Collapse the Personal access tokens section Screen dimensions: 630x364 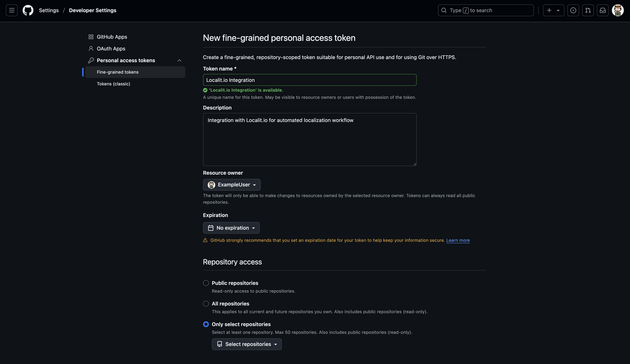179,60
